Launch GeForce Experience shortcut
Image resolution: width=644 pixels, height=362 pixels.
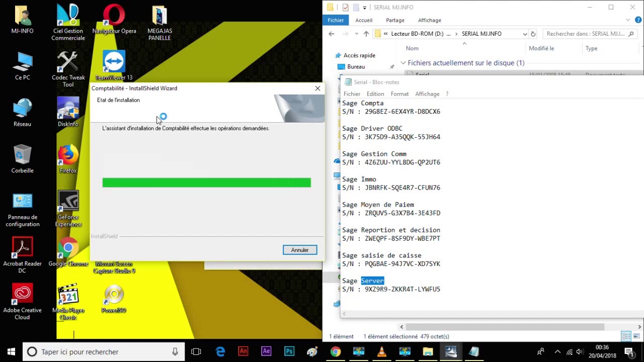click(68, 209)
